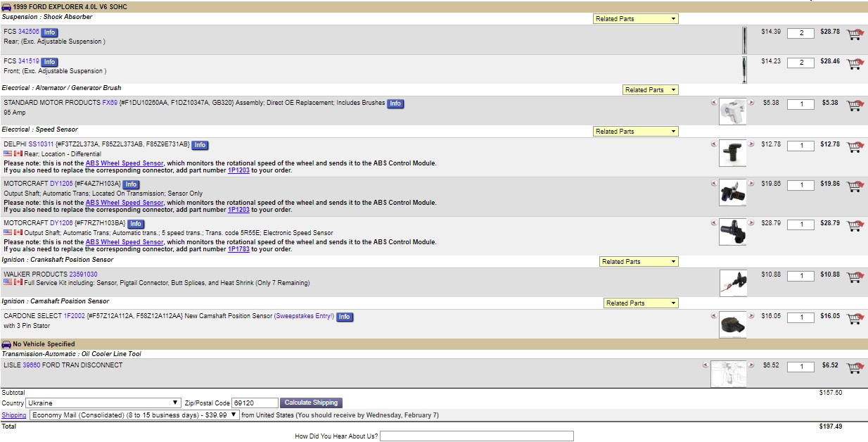Open Cardone camshaft sensor thumbnail
The width and height of the screenshot is (868, 442).
click(733, 324)
